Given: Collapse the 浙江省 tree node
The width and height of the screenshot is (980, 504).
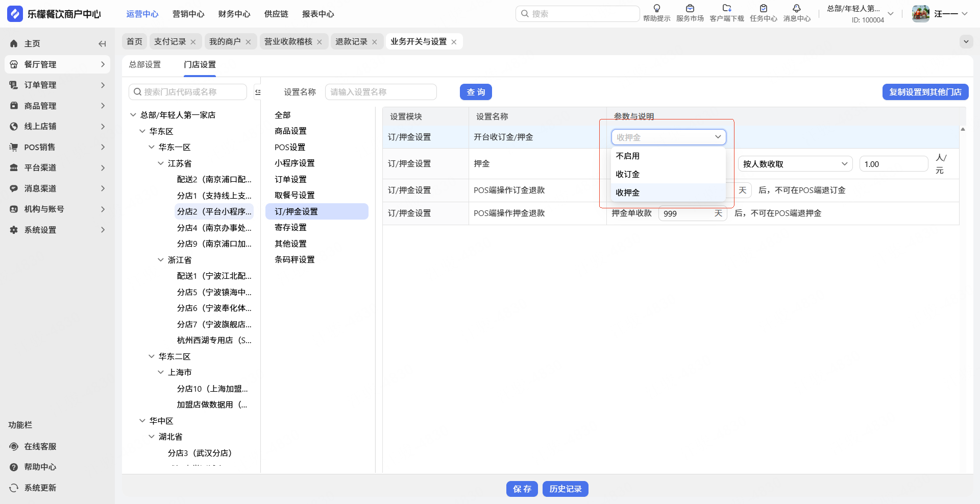Looking at the screenshot, I should click(x=161, y=260).
